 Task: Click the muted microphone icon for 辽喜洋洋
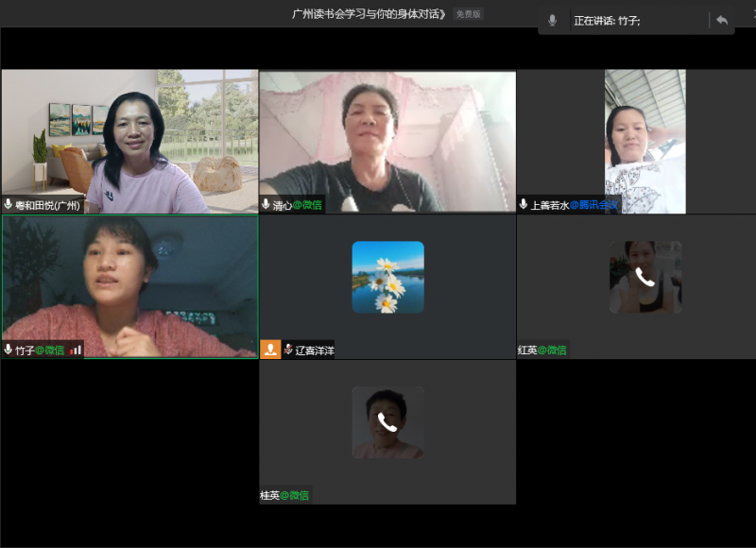pos(288,350)
